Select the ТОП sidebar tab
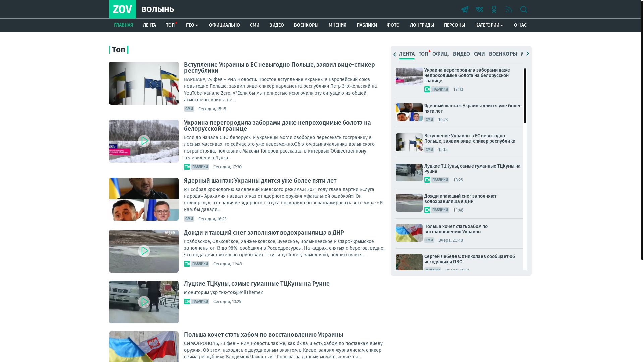644x362 pixels. pos(423,54)
